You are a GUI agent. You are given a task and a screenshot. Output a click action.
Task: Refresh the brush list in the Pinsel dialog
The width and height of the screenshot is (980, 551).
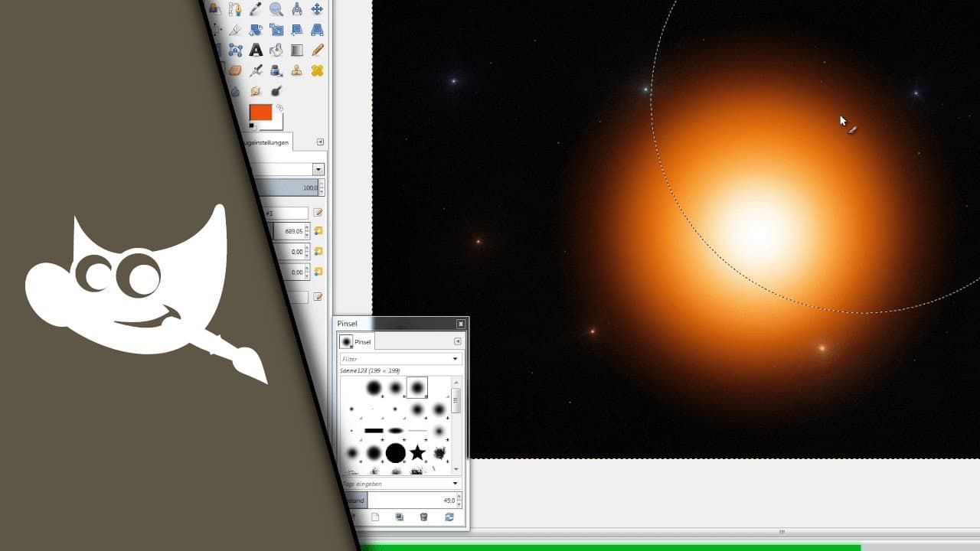(x=448, y=517)
